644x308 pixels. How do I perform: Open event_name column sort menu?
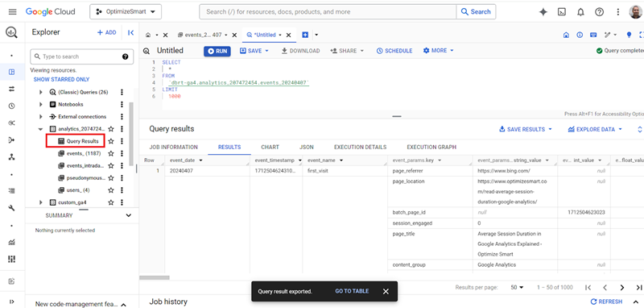(341, 160)
